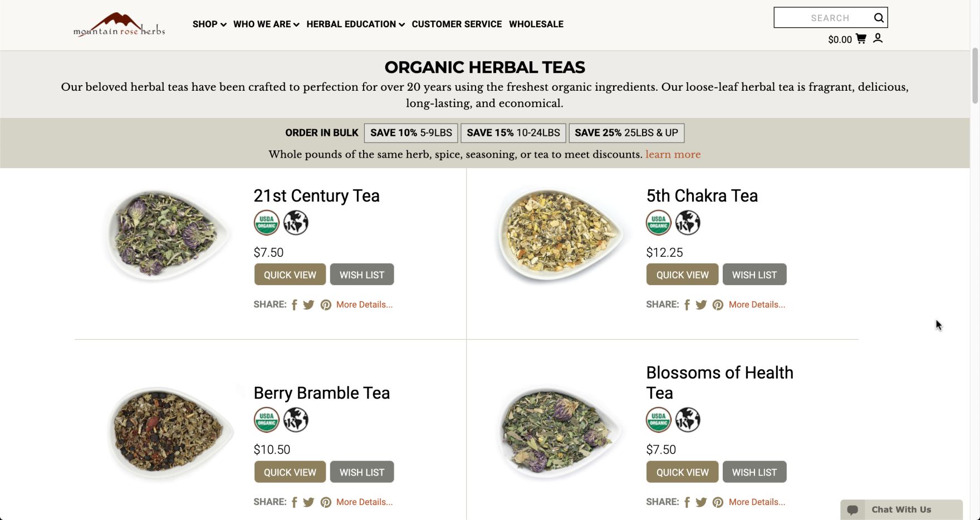980x520 pixels.
Task: Quick view 21st Century Tea
Action: [290, 274]
